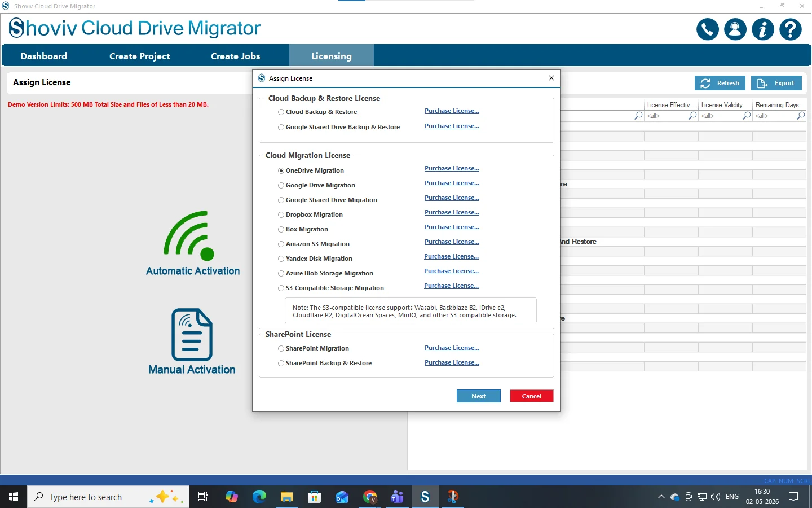Click the Shoviv app icon on the taskbar
Viewport: 812px width, 508px height.
pyautogui.click(x=425, y=497)
